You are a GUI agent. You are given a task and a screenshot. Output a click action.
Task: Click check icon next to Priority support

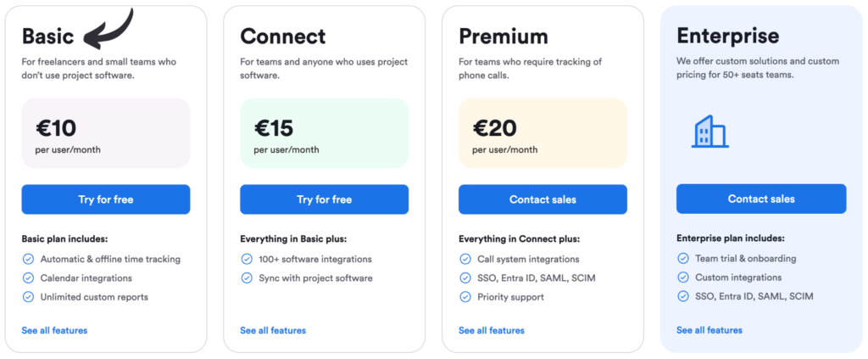465,297
